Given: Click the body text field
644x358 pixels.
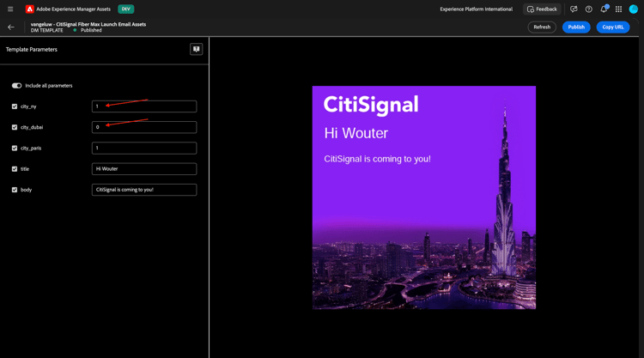Looking at the screenshot, I should coord(144,190).
